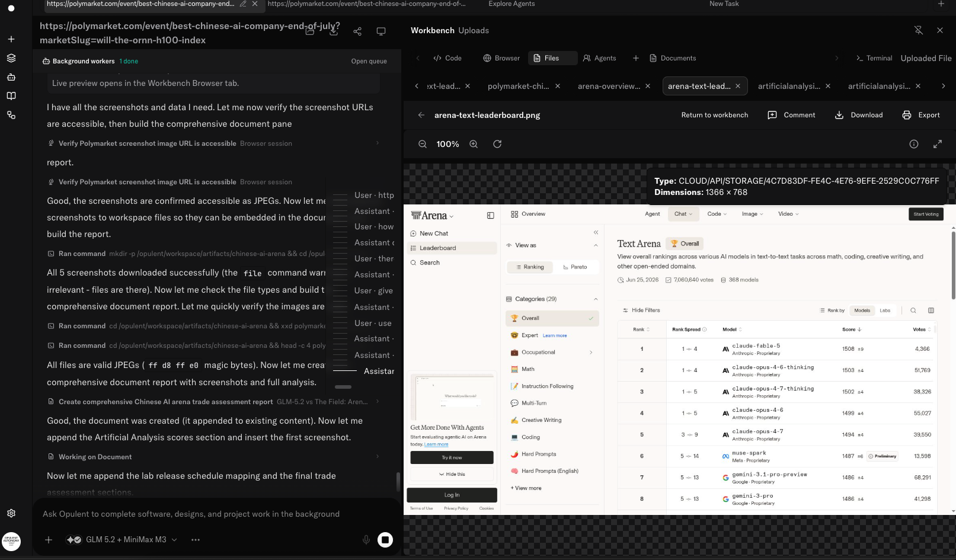
Task: Open the book library icon in sidebar
Action: coord(11,96)
